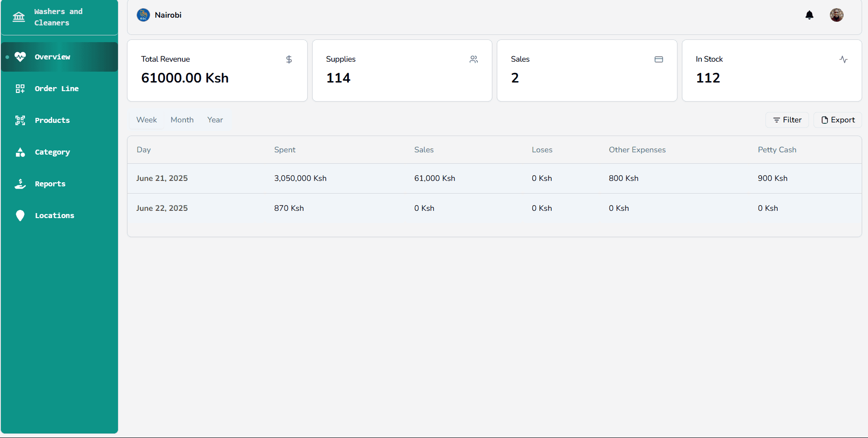Click the people icon on Supplies card
This screenshot has width=868, height=438.
tap(474, 59)
